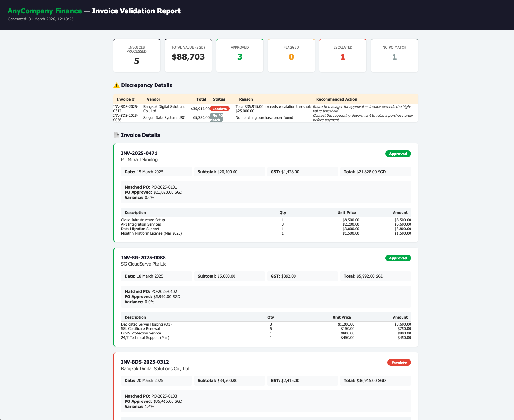Open the Total Value summary card
This screenshot has width=514, height=420.
click(188, 55)
